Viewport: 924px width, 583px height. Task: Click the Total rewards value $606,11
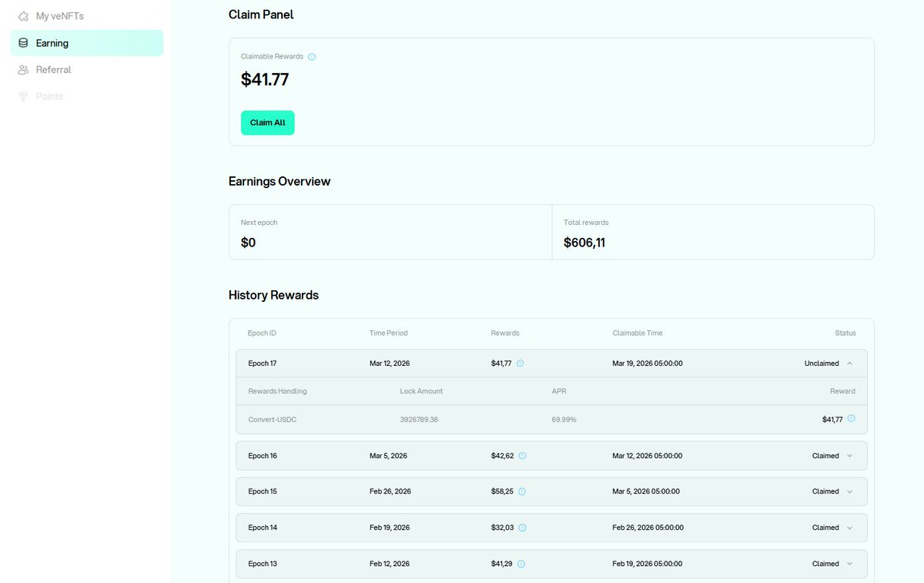584,243
